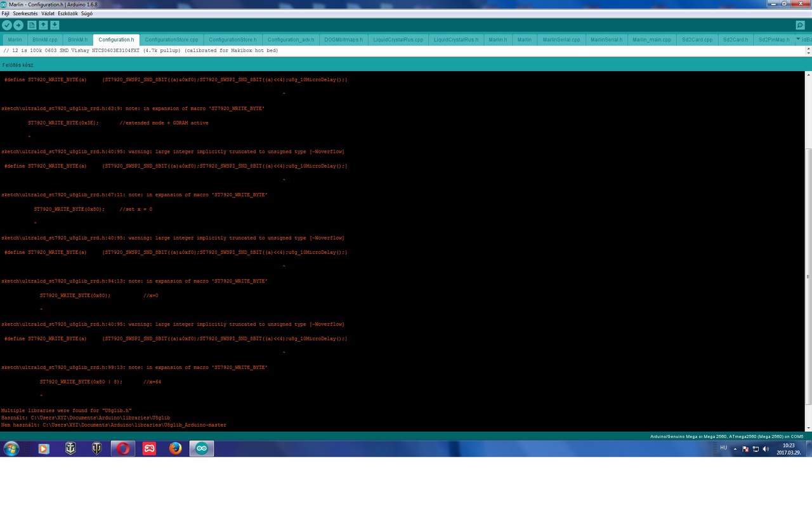Open the red game controller taskbar icon
Screen dimensions: 812x520
tap(149, 449)
